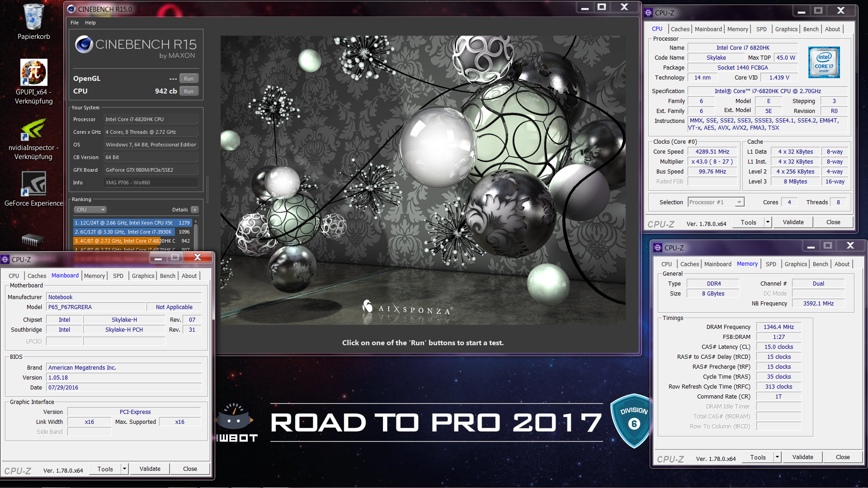This screenshot has width=868, height=488.
Task: Switch to CPU tab in Mainboard CPU-Z
Action: (14, 276)
